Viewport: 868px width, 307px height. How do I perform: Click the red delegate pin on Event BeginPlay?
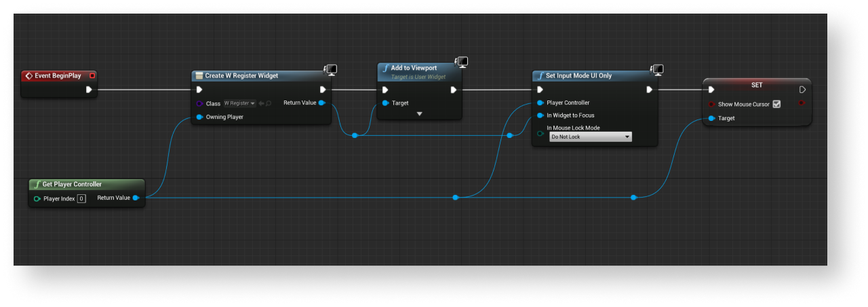(x=92, y=76)
